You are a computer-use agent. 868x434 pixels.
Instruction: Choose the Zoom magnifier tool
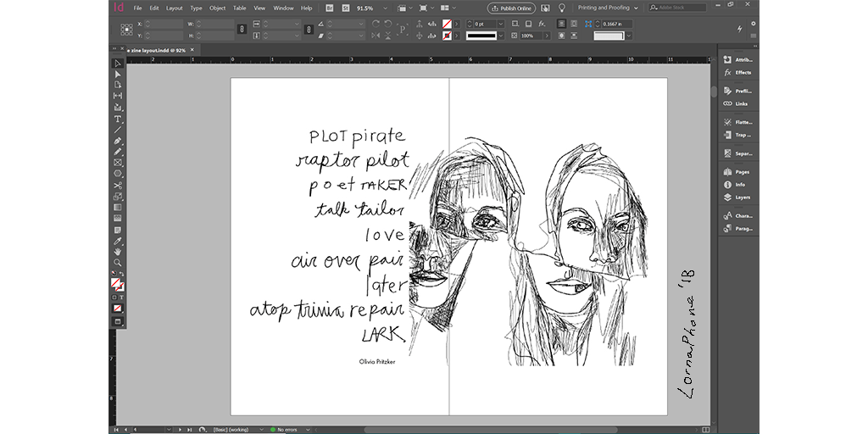tap(118, 262)
